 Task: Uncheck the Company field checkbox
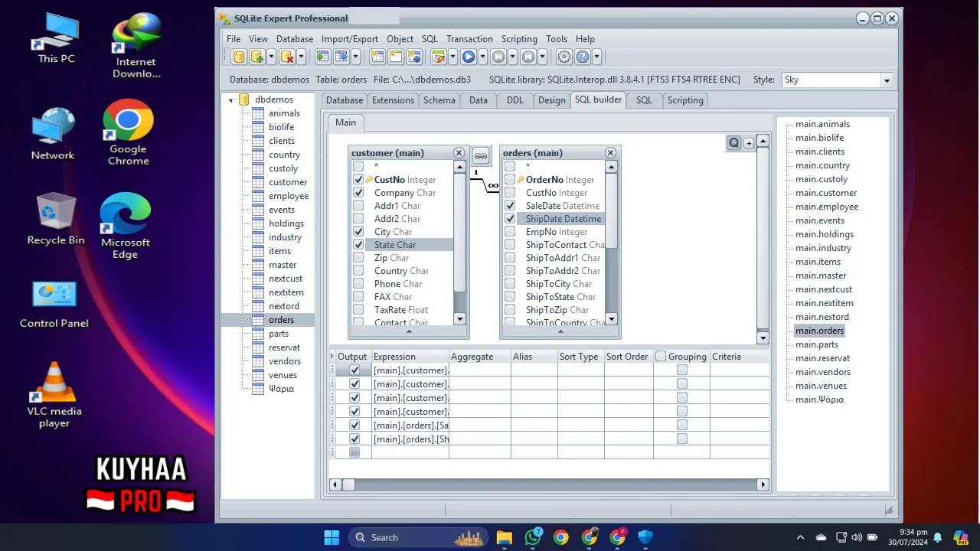point(358,193)
